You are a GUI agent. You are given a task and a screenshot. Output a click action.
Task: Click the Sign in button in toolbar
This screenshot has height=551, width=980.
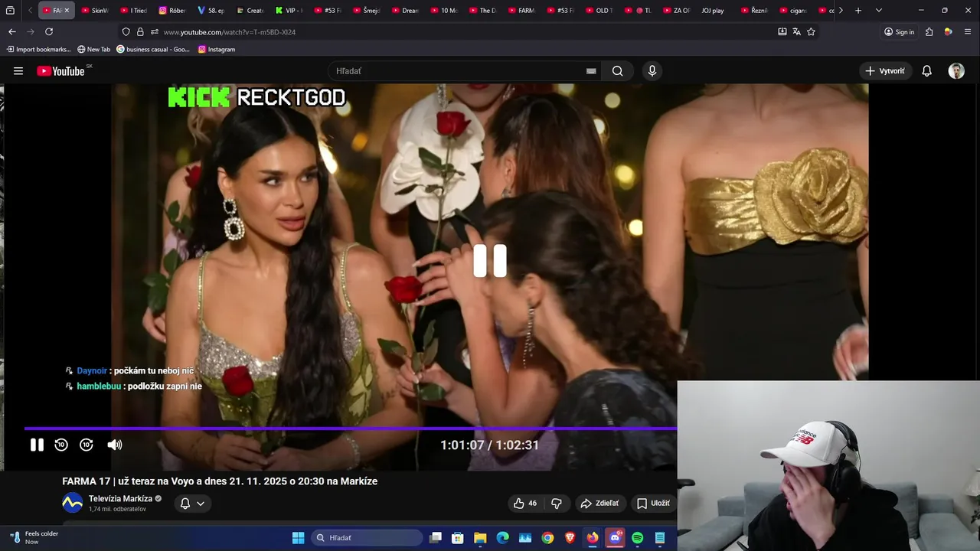[899, 32]
